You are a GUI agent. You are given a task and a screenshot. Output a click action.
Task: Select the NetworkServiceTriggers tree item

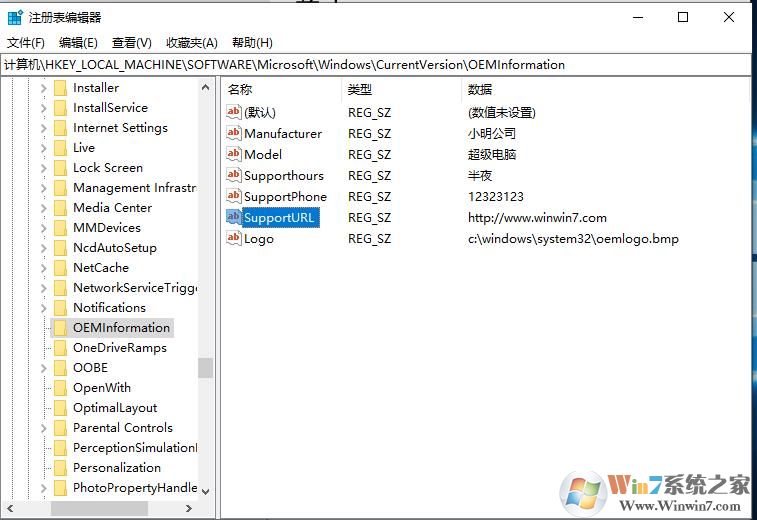coord(135,288)
